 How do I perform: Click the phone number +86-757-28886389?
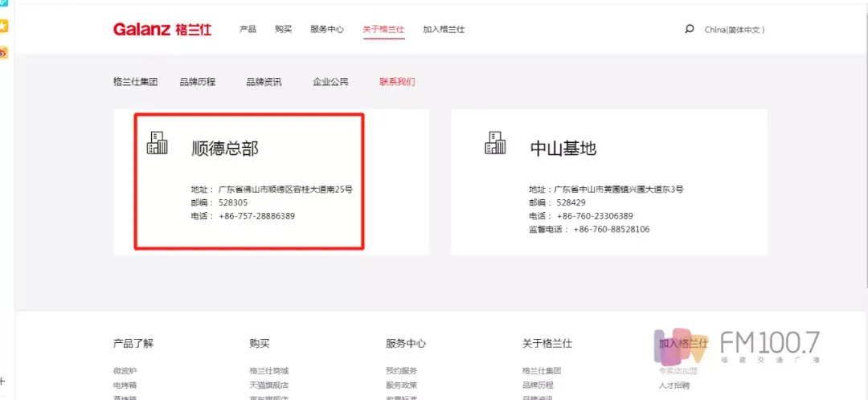tap(257, 216)
